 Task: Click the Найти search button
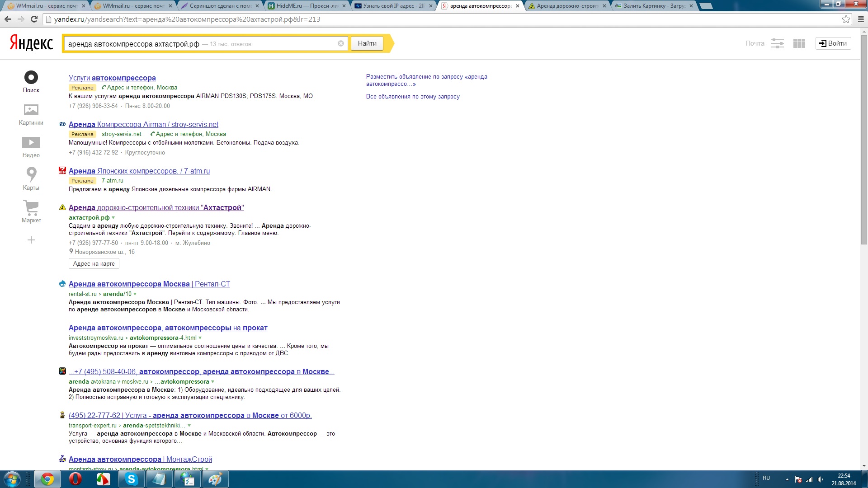coord(367,43)
